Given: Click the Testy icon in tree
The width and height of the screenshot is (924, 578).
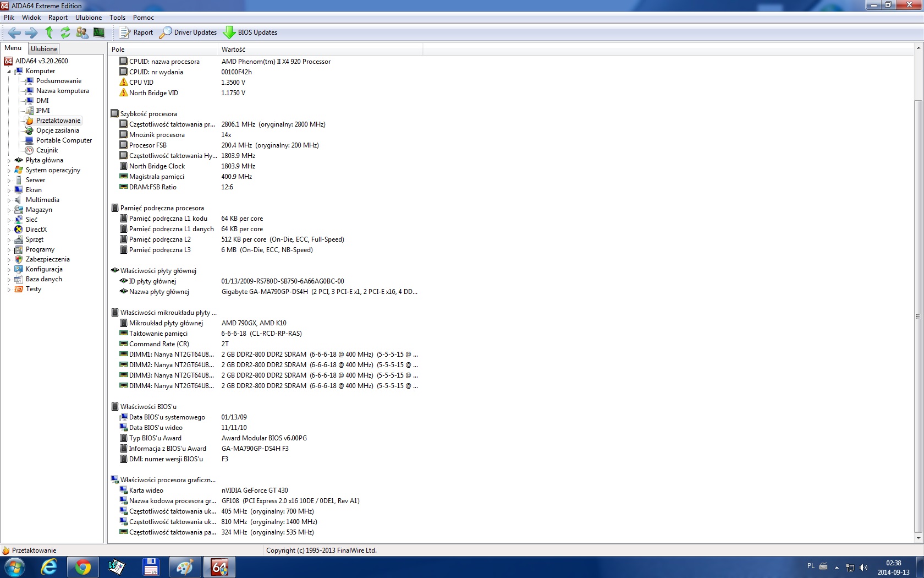Looking at the screenshot, I should pos(19,289).
